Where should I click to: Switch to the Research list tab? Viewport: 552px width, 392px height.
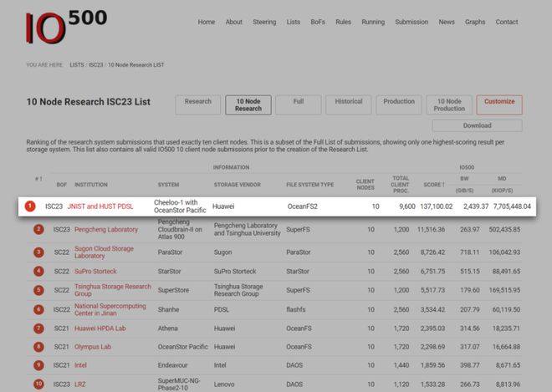[x=198, y=104]
